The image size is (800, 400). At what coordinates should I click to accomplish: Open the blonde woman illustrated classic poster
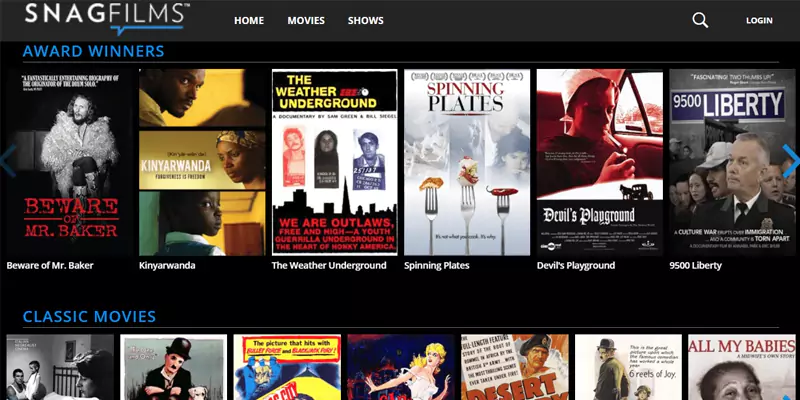tap(401, 367)
